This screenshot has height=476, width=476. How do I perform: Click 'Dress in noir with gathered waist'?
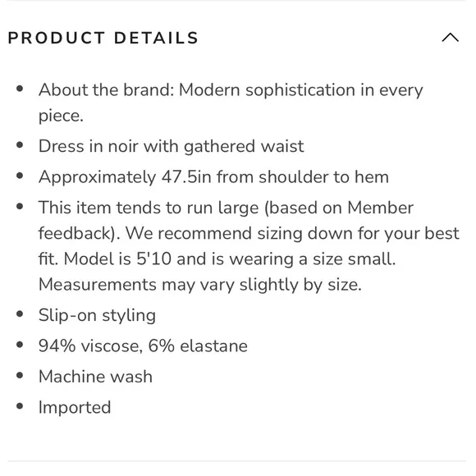172,146
